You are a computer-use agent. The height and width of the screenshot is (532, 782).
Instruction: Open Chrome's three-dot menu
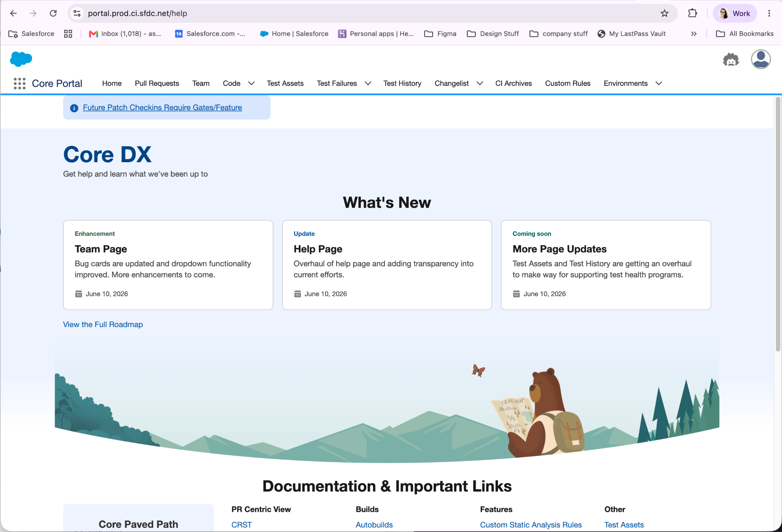769,13
